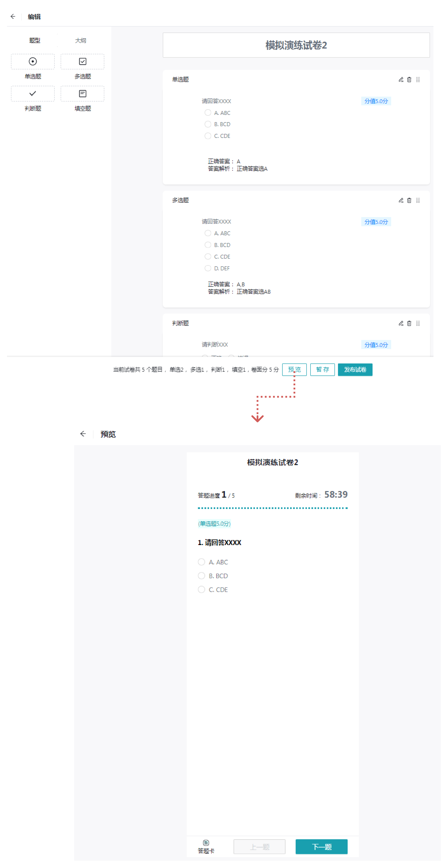
Task: Click the exam title field 模拟演练试卷2
Action: click(x=296, y=45)
